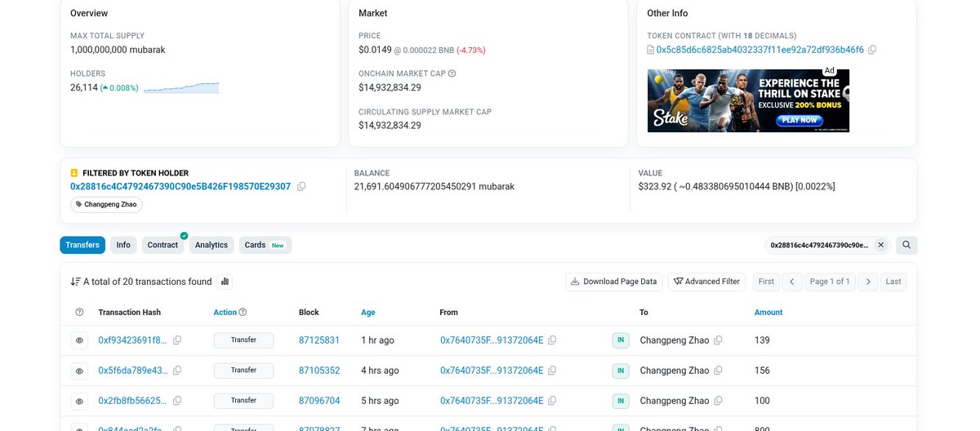Select the holders count 26,114

84,87
